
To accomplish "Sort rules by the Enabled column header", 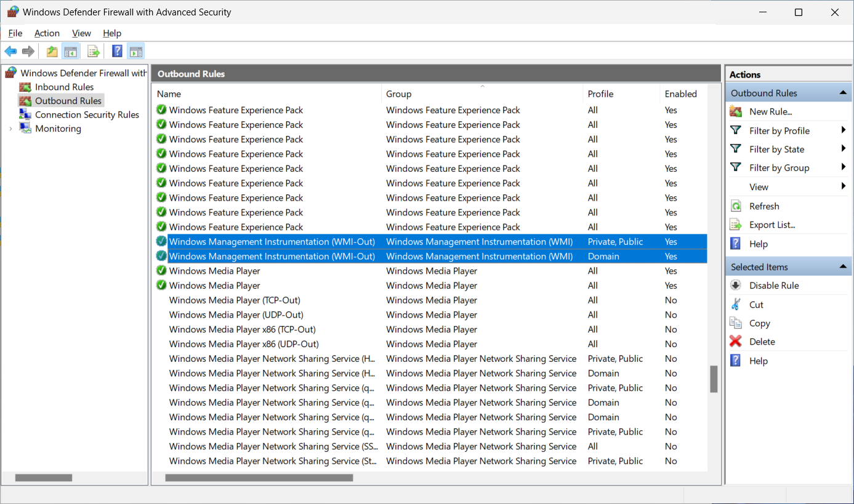I will 683,94.
